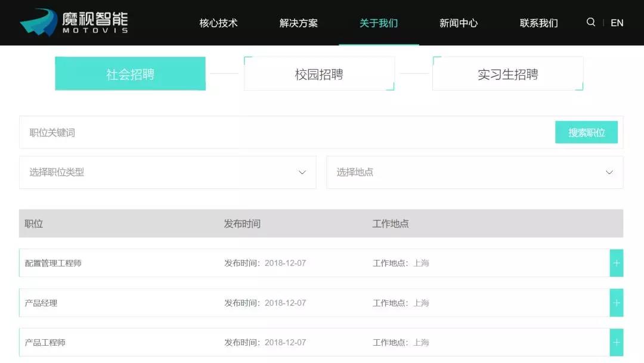
Task: Expand details for 产品工程师 via plus icon
Action: click(x=616, y=342)
